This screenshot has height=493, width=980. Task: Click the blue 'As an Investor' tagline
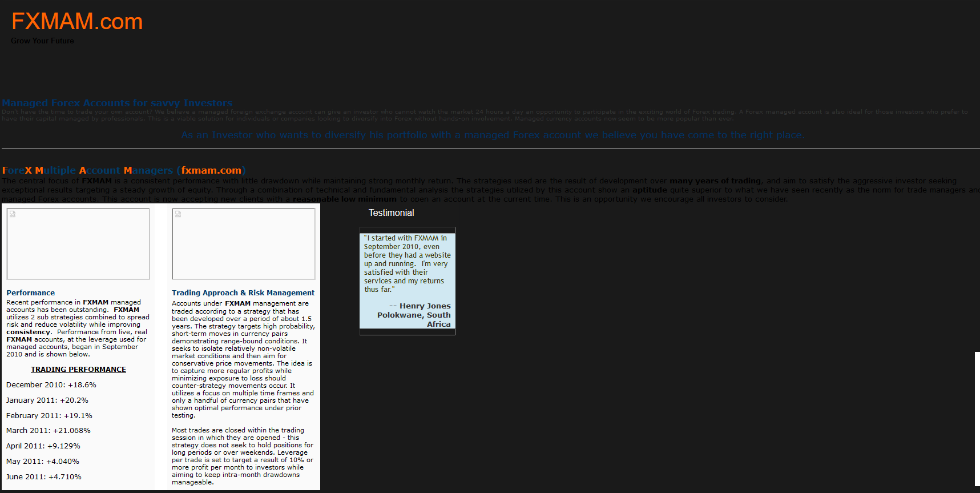[x=493, y=135]
